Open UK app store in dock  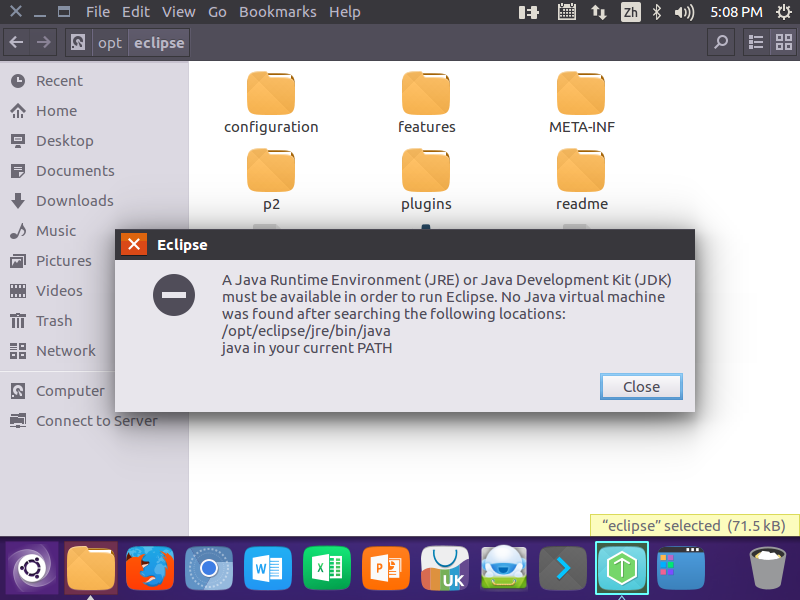445,568
